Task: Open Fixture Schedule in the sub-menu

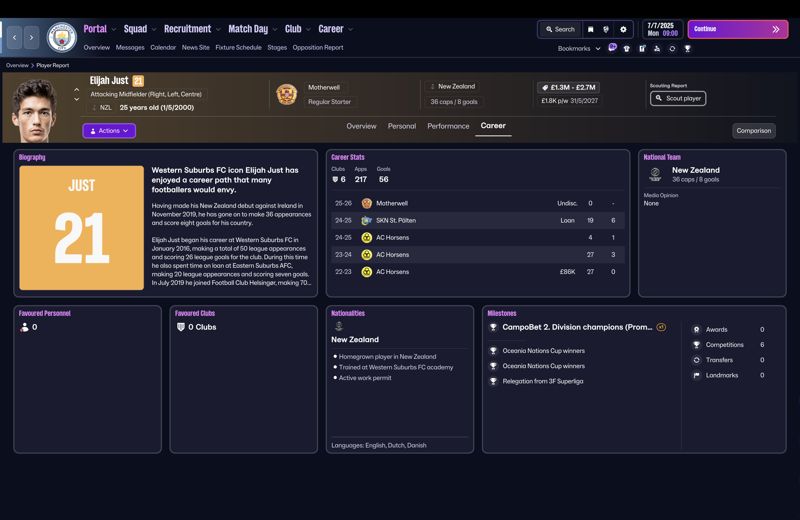Action: [x=238, y=47]
